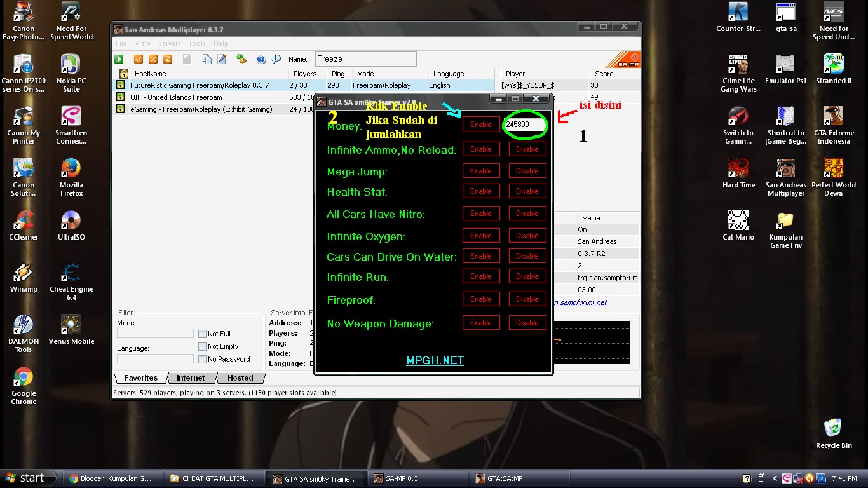Open the File menu in SA-MP
Viewport: 868px width, 488px height.
(x=121, y=43)
